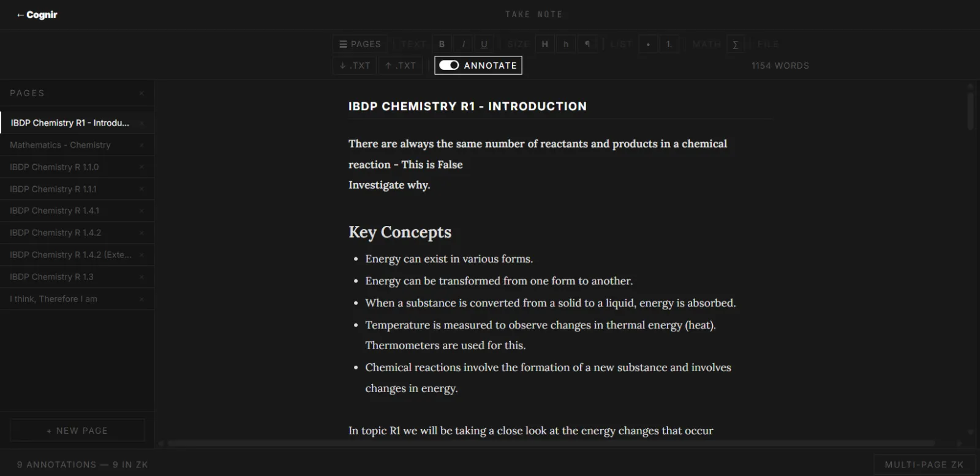Apply underline with the U button

484,44
